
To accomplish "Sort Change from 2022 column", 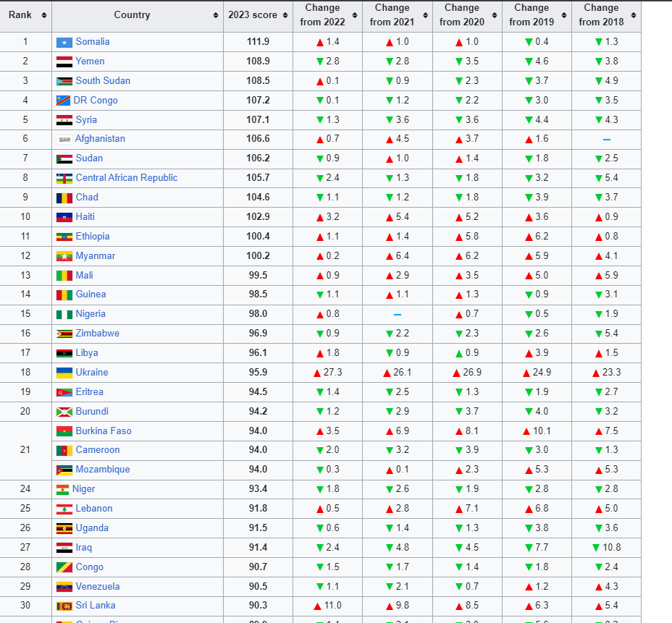I will (x=355, y=15).
